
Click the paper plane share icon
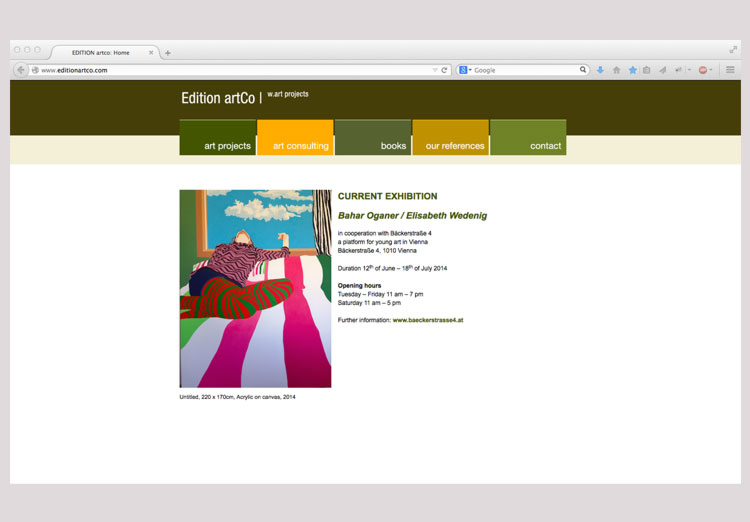662,70
